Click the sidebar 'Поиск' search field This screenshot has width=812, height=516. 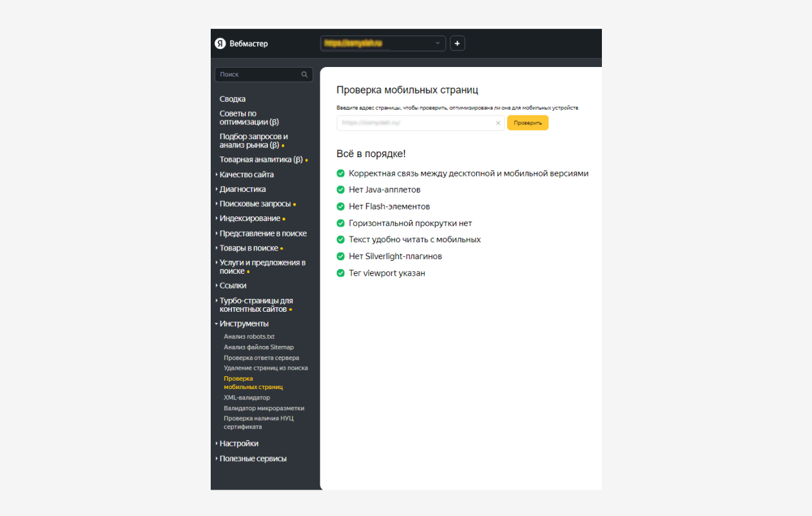[264, 75]
